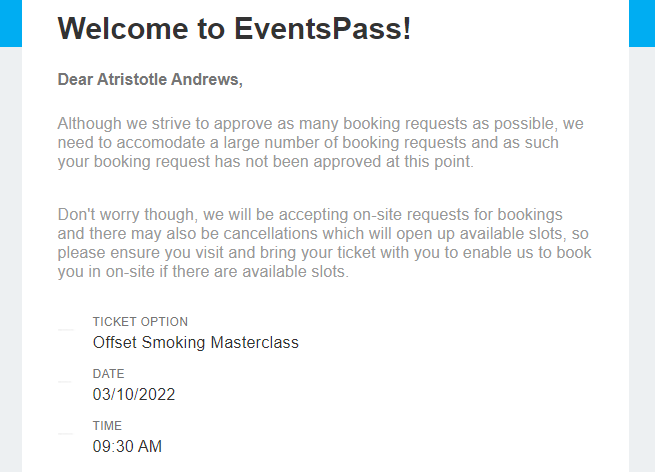Click the faint icon beside TICKET OPTION
This screenshot has height=472, width=655.
click(x=66, y=330)
